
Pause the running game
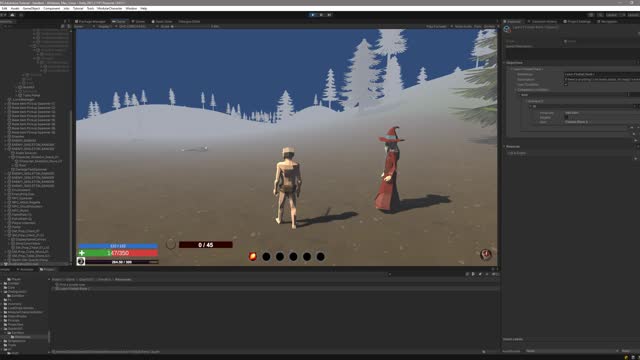[x=321, y=15]
